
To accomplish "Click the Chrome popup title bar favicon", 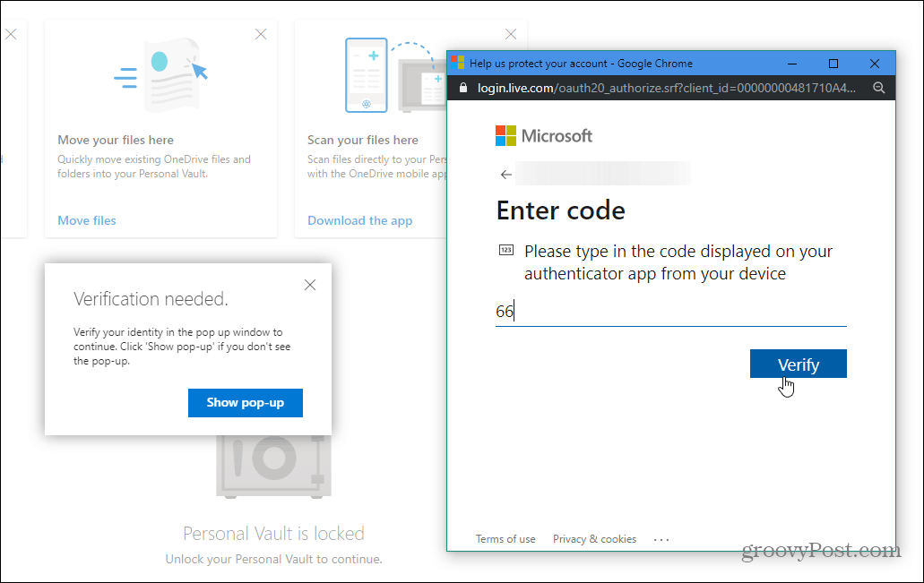I will coord(458,63).
